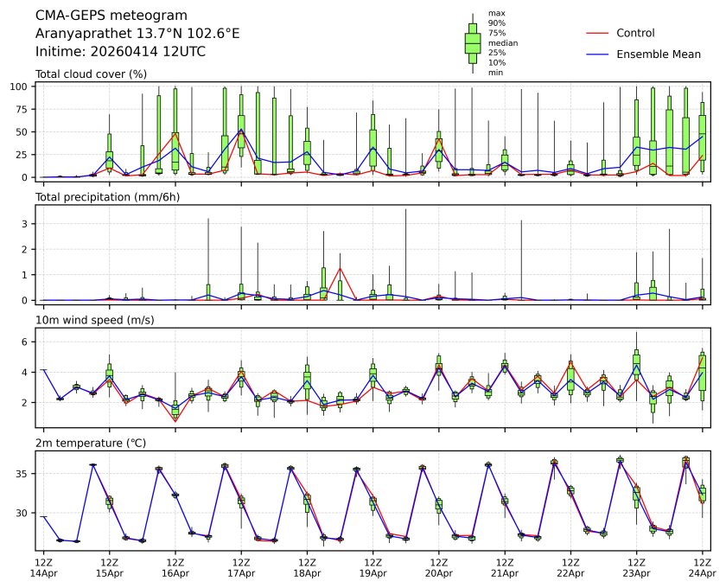726x588 pixels.
Task: Select the Control legend label
Action: pyautogui.click(x=635, y=33)
